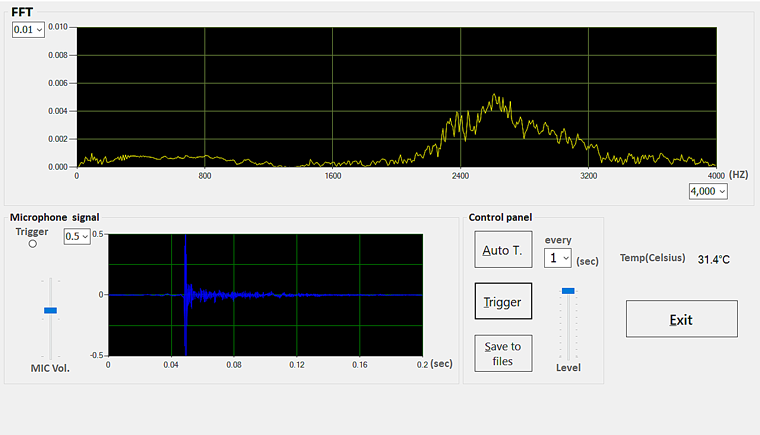The image size is (760, 435).
Task: Open the microphone signal 0.5 scale dropdown
Action: tap(77, 236)
